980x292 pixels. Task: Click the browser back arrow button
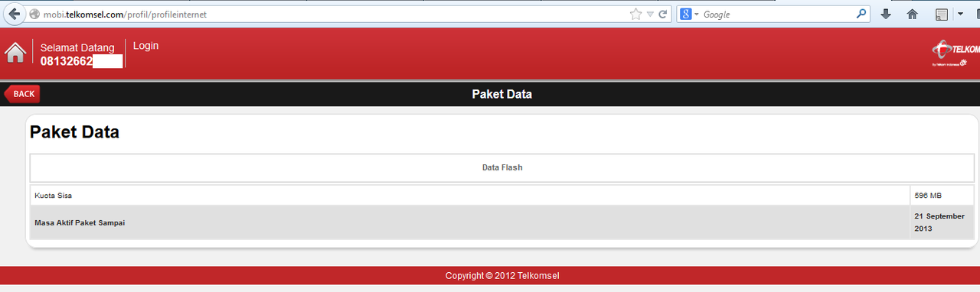(13, 14)
